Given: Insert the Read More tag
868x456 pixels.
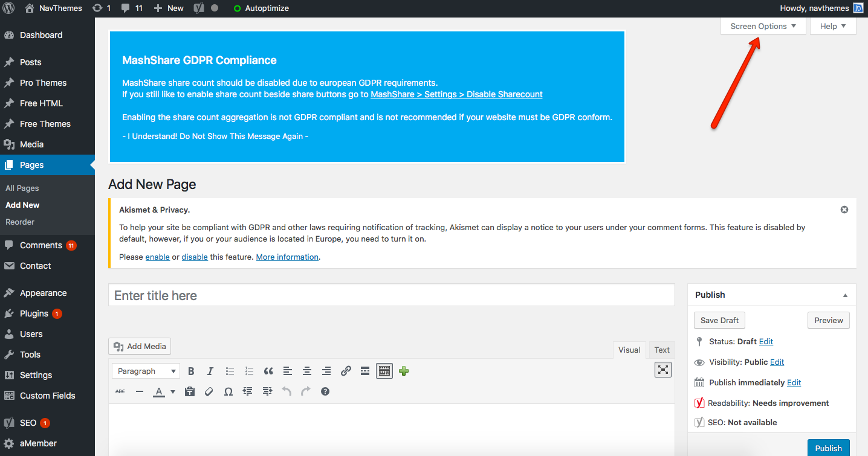Looking at the screenshot, I should click(365, 371).
